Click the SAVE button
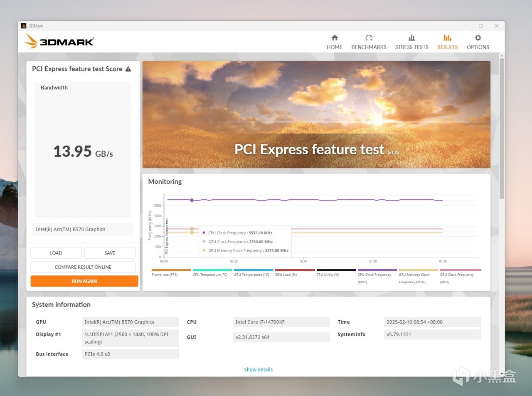The width and height of the screenshot is (532, 396). click(110, 253)
